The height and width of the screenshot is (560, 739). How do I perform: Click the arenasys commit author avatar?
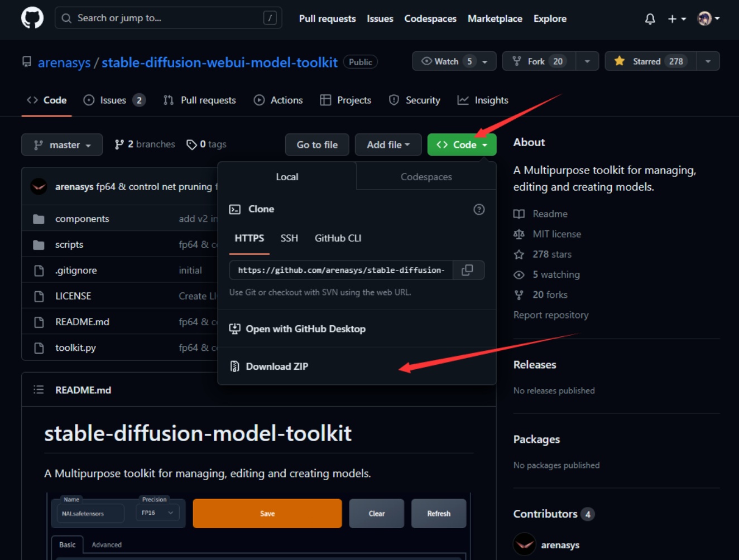pyautogui.click(x=39, y=186)
